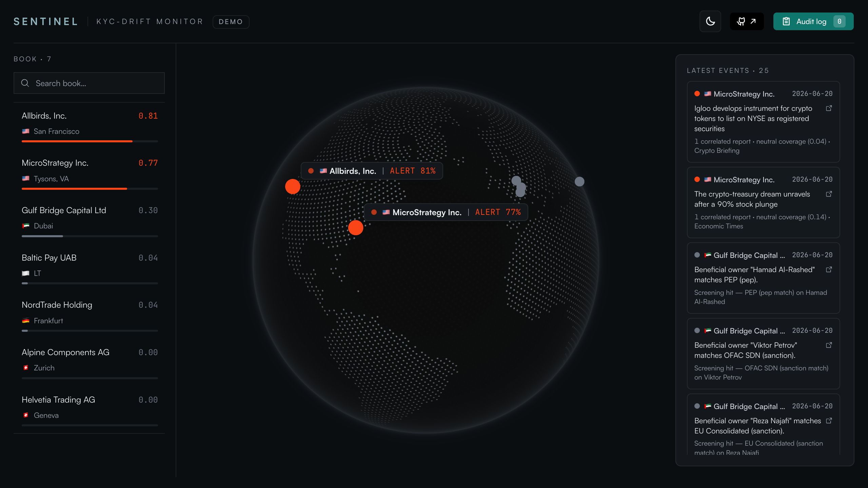Open the Audit log

click(x=813, y=21)
